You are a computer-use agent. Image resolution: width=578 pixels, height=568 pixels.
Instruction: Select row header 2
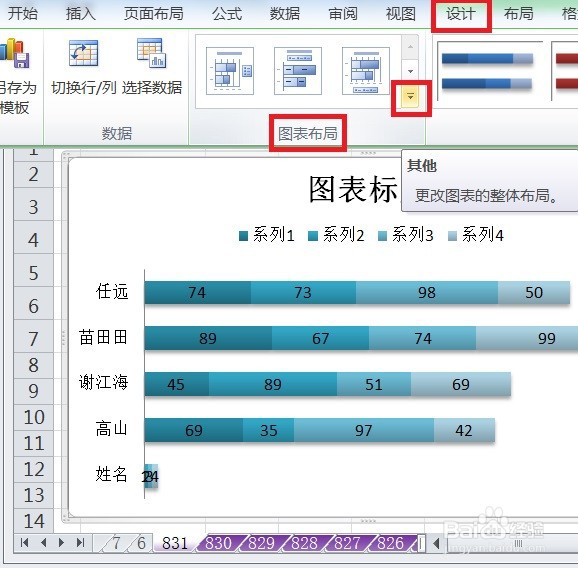[34, 174]
